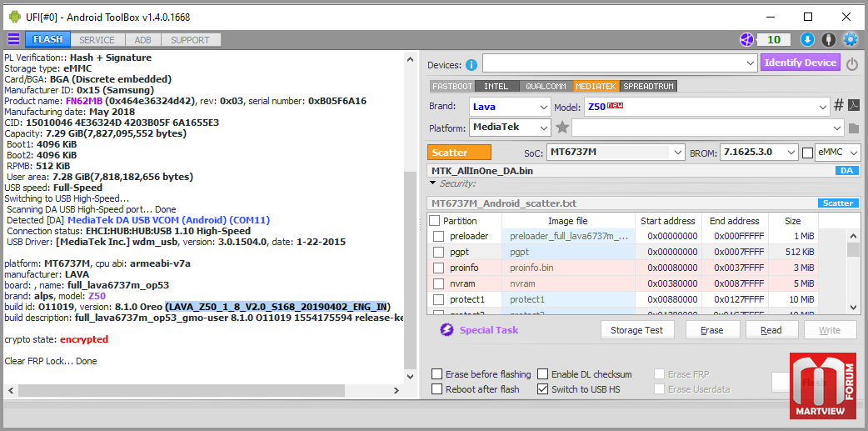Switch to the SERVICE tab
Viewport: 868px width, 431px height.
click(97, 40)
